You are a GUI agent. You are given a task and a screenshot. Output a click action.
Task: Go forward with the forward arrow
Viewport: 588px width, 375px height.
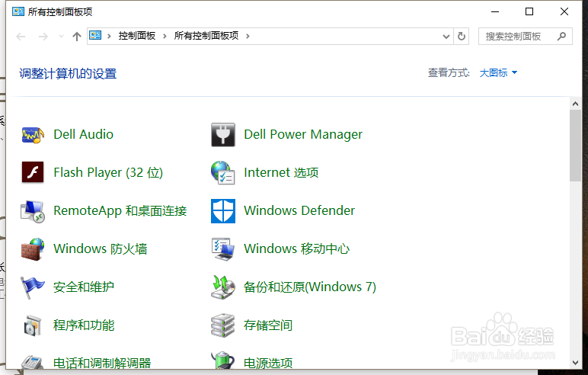click(x=43, y=37)
